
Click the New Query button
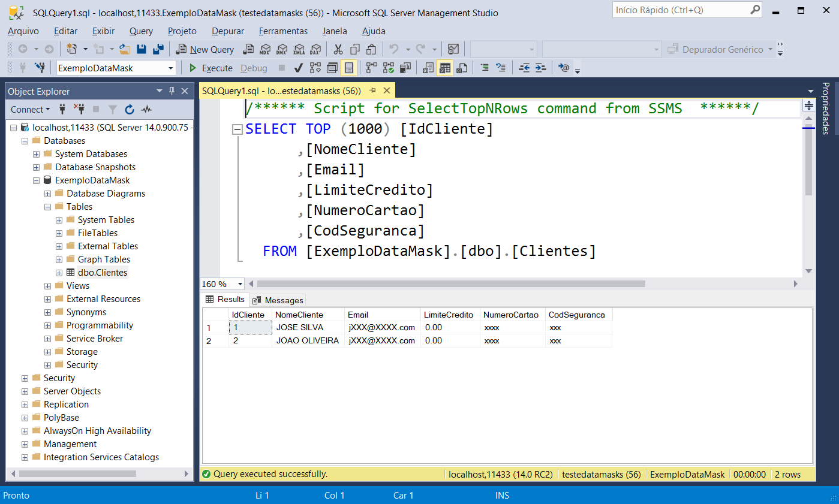(205, 49)
